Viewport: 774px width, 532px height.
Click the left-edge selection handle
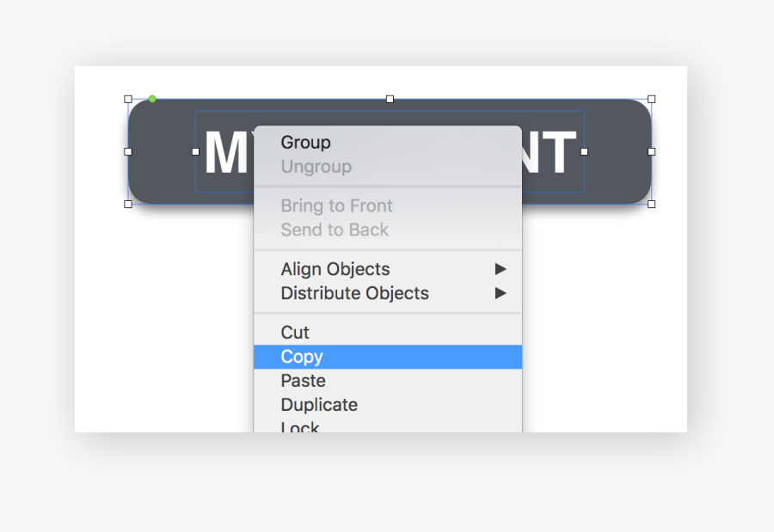click(x=129, y=153)
